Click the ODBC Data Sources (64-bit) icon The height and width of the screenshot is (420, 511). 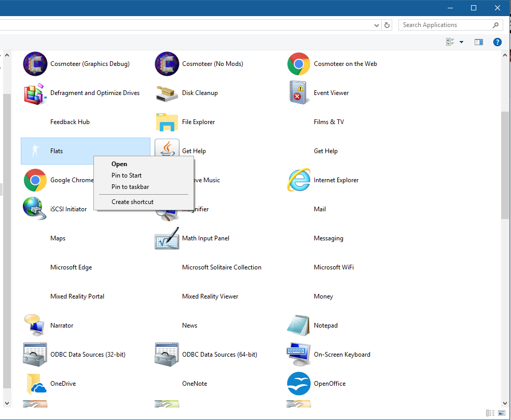167,355
